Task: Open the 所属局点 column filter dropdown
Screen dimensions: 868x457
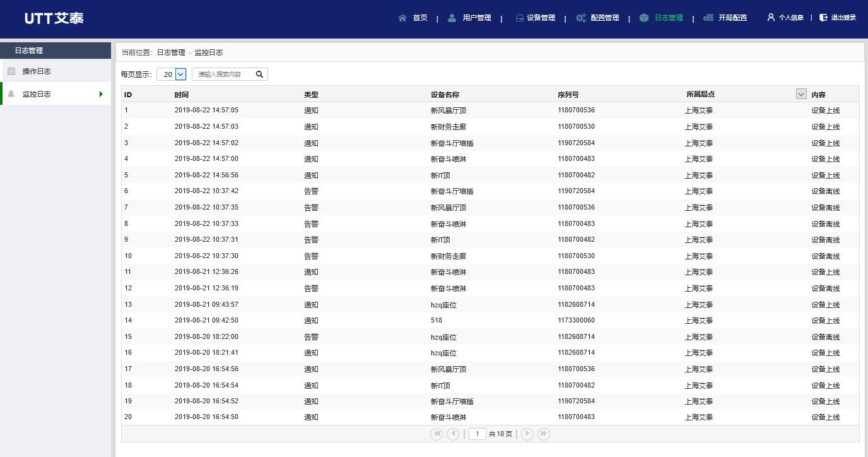Action: (801, 93)
